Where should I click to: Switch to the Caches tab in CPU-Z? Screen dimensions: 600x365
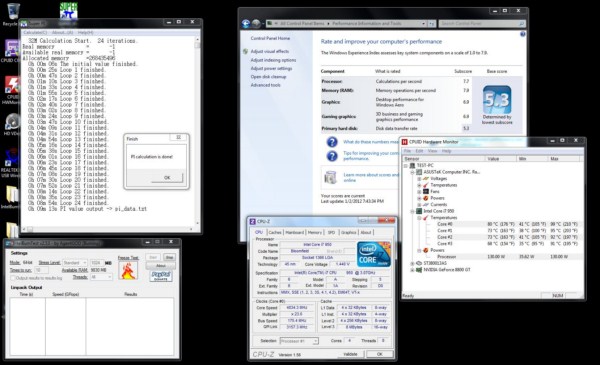pos(275,232)
